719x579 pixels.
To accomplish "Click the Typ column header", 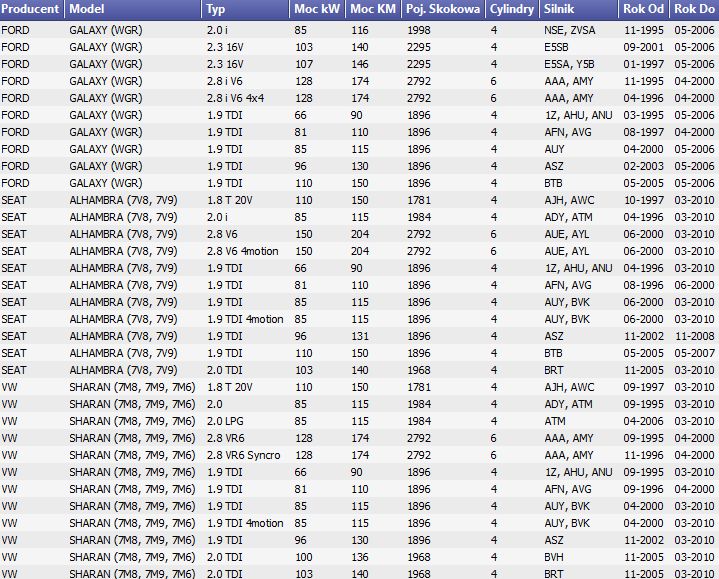I will click(245, 9).
